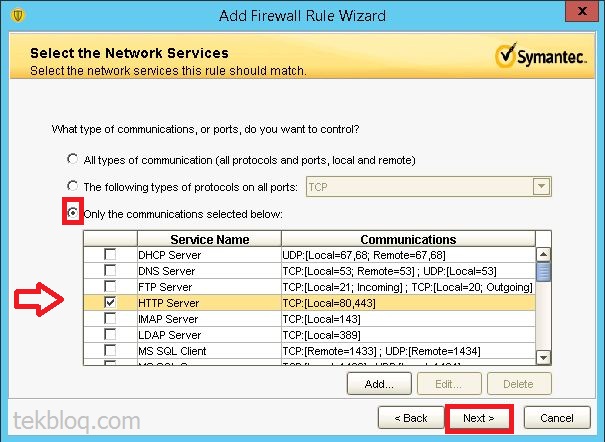This screenshot has height=442, width=605.
Task: Check the IMAP Server checkbox
Action: [x=110, y=319]
